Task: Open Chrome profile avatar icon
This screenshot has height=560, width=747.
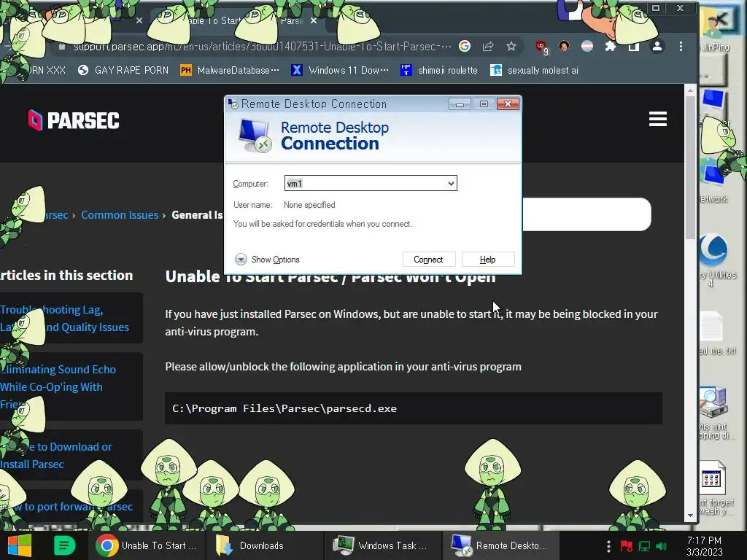Action: (657, 46)
